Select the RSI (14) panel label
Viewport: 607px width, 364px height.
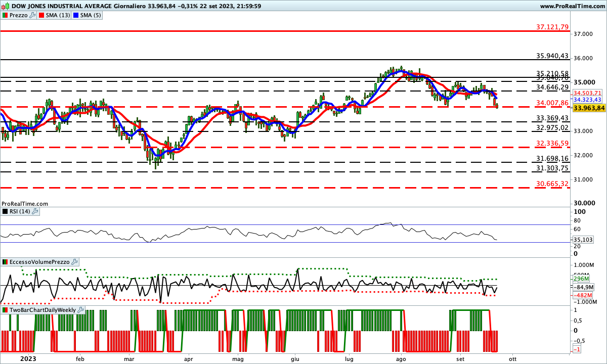point(20,211)
